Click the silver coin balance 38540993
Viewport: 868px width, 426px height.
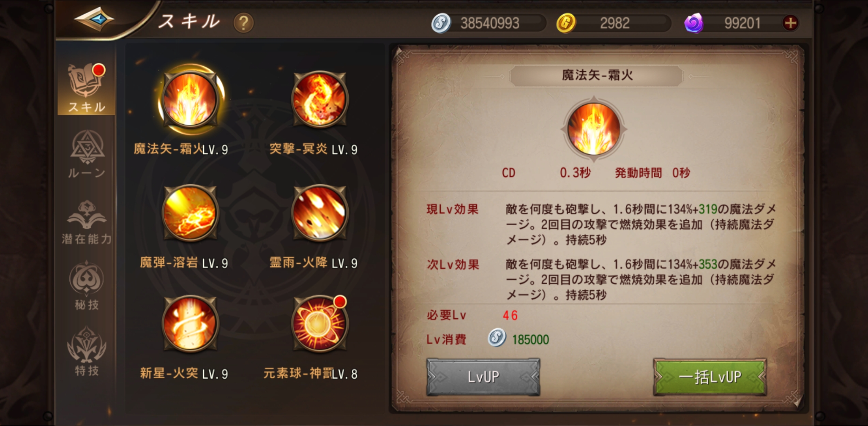pos(489,23)
